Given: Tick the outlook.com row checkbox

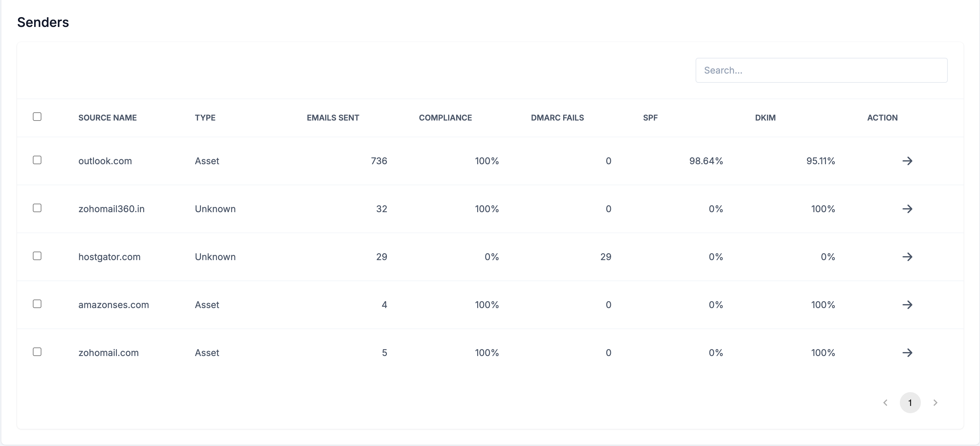Looking at the screenshot, I should coord(37,160).
